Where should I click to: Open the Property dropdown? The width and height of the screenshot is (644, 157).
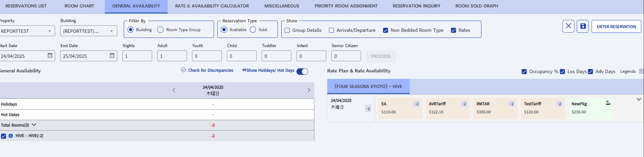[x=50, y=31]
